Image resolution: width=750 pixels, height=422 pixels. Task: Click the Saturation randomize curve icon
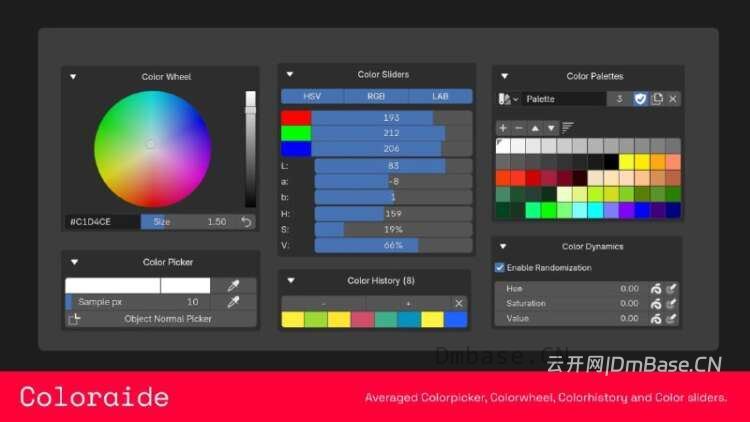[x=656, y=304]
